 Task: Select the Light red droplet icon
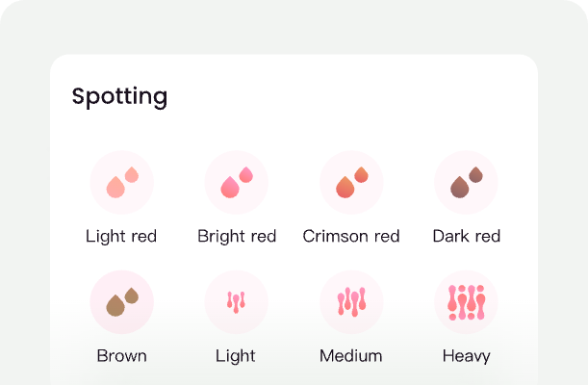121,182
